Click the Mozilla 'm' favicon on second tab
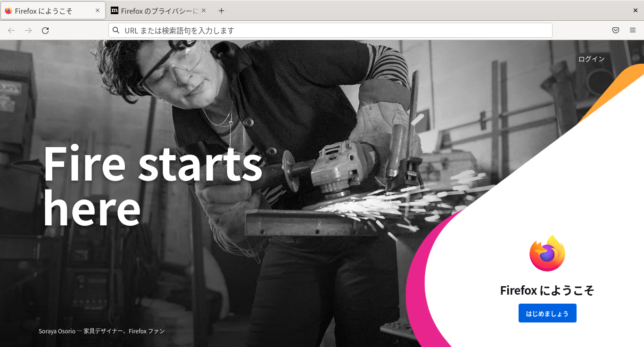This screenshot has width=644, height=347. 115,10
